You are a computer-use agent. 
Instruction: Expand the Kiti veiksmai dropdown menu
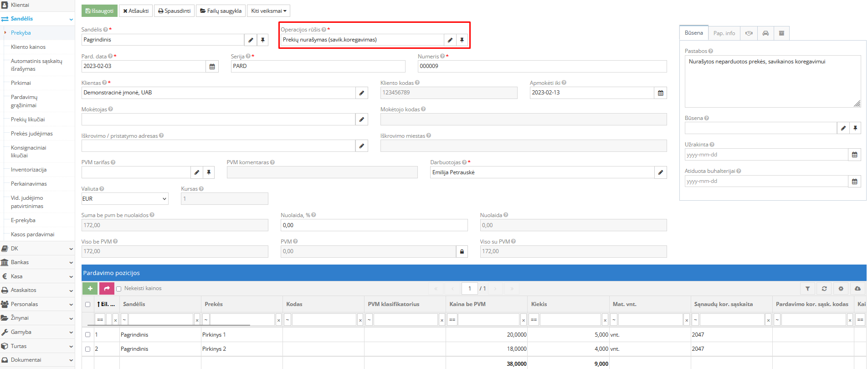[268, 11]
